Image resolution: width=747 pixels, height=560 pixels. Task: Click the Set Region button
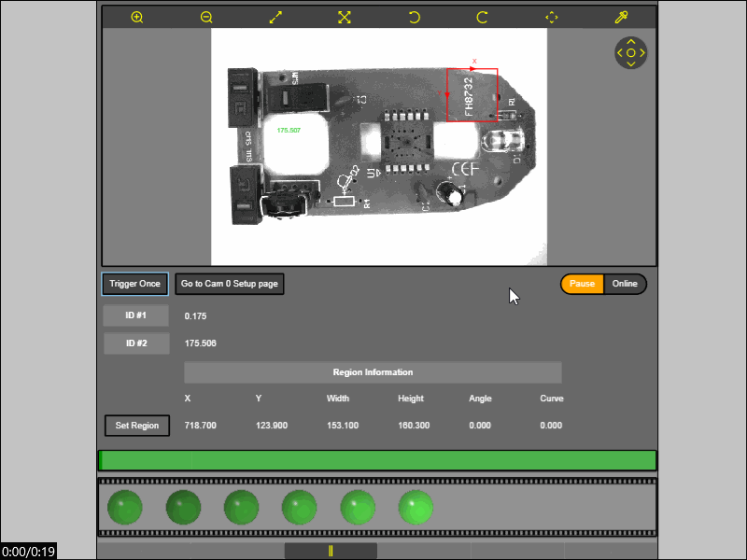pyautogui.click(x=136, y=426)
